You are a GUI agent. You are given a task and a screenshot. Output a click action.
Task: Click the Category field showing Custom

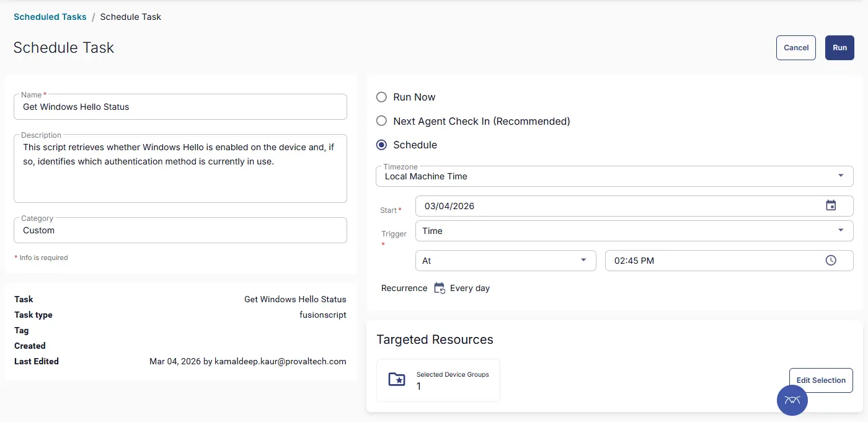point(180,230)
